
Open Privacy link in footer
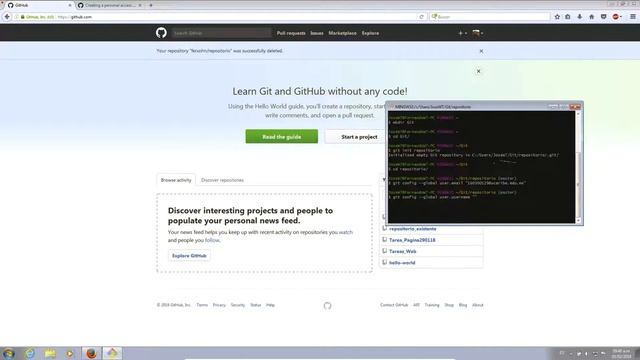219,305
